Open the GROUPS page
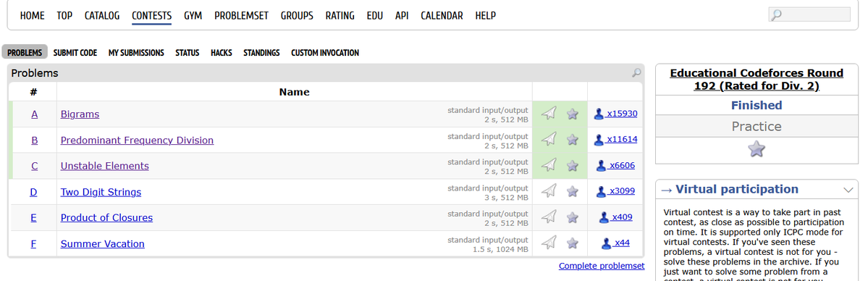Viewport: 868px width, 281px height. point(297,15)
